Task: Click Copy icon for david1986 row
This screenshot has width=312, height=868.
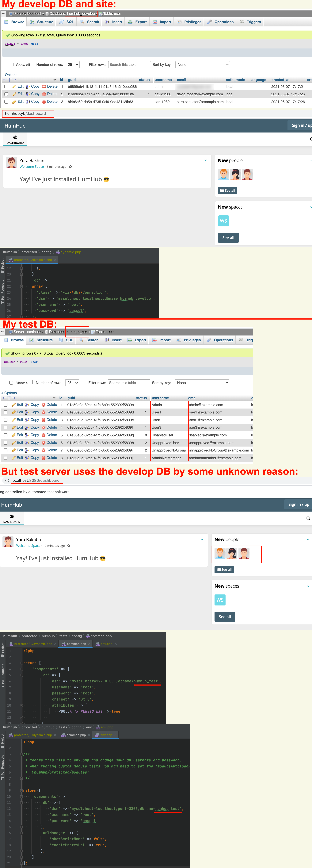Action: click(x=28, y=94)
